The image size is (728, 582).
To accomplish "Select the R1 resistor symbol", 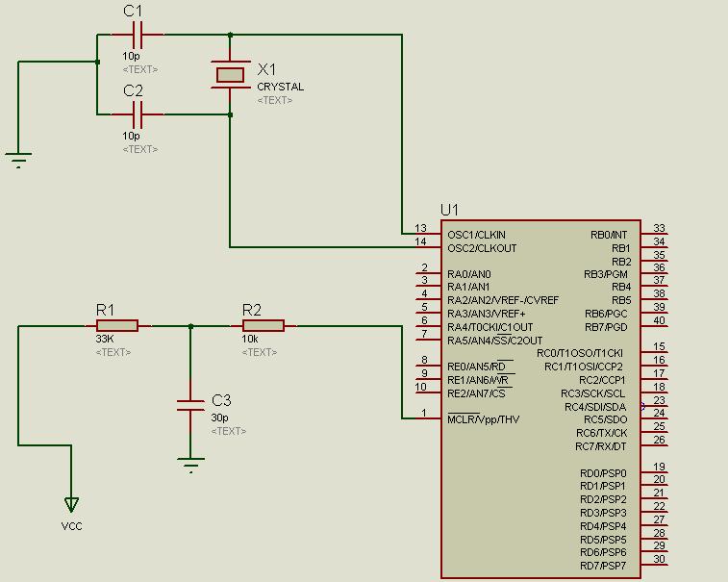I will (x=117, y=325).
